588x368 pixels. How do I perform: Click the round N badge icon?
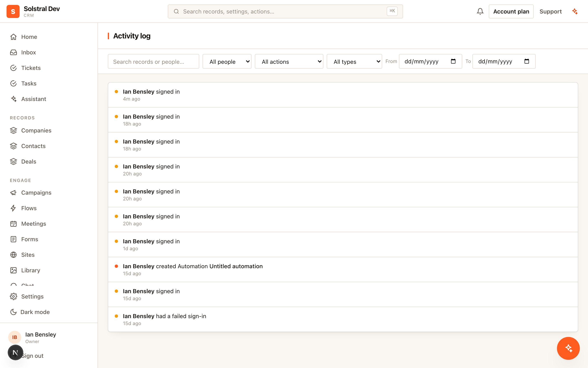[x=15, y=353]
